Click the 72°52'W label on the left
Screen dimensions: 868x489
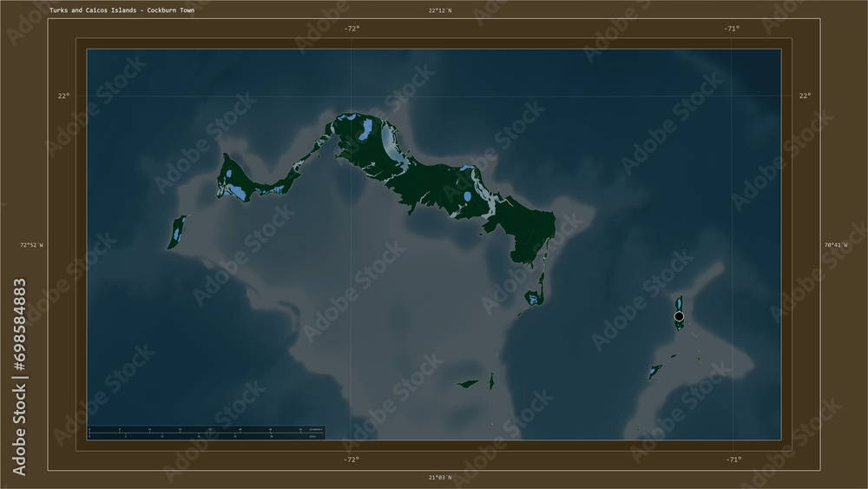pyautogui.click(x=31, y=245)
